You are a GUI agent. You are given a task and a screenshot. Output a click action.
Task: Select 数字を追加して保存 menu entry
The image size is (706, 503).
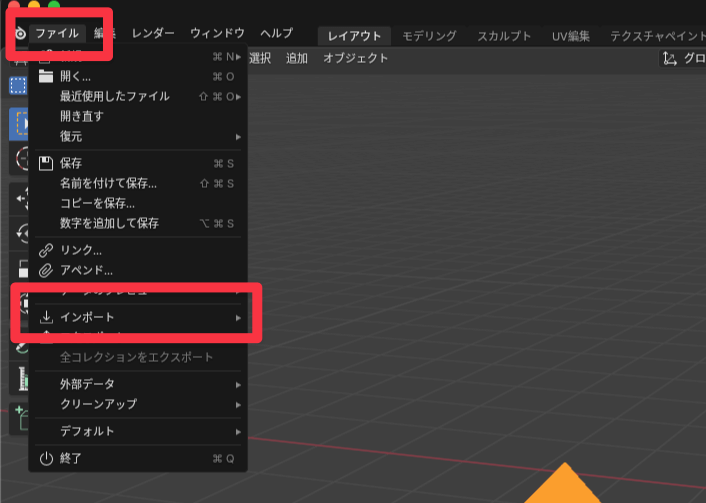[138, 223]
